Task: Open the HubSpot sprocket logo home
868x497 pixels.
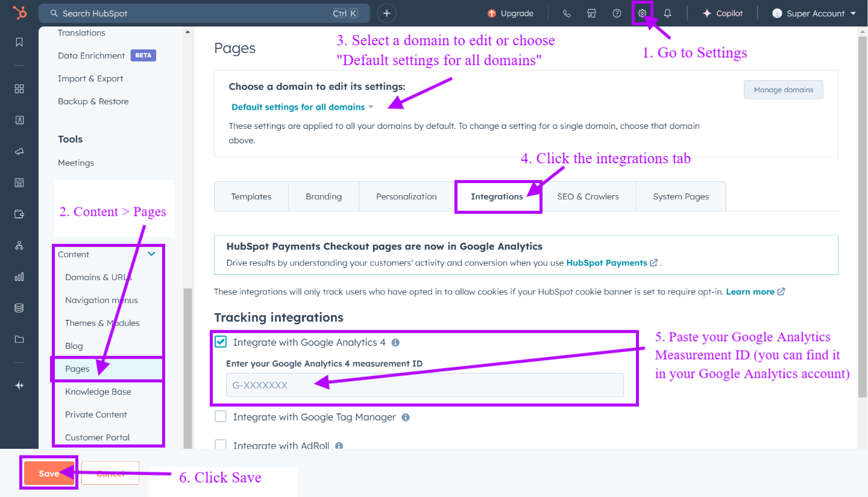Action: tap(19, 13)
